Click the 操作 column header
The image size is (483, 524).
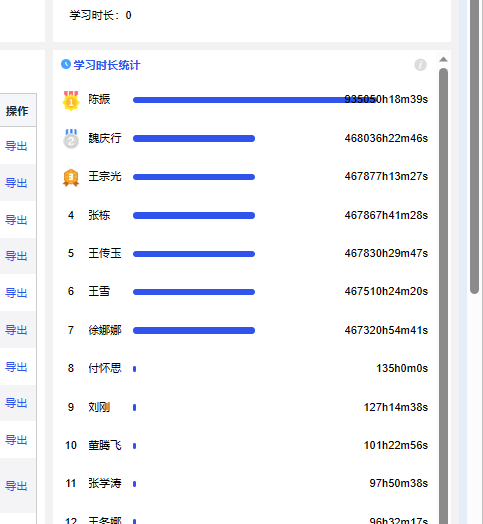pos(17,111)
